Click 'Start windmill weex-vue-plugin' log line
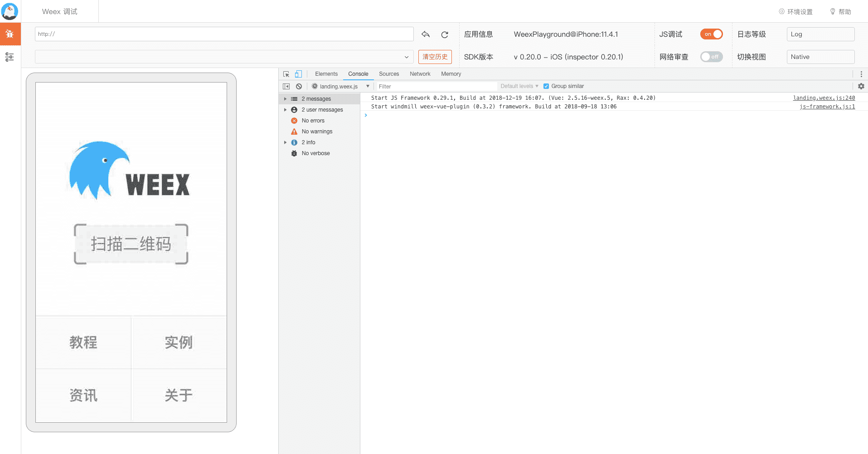 494,107
